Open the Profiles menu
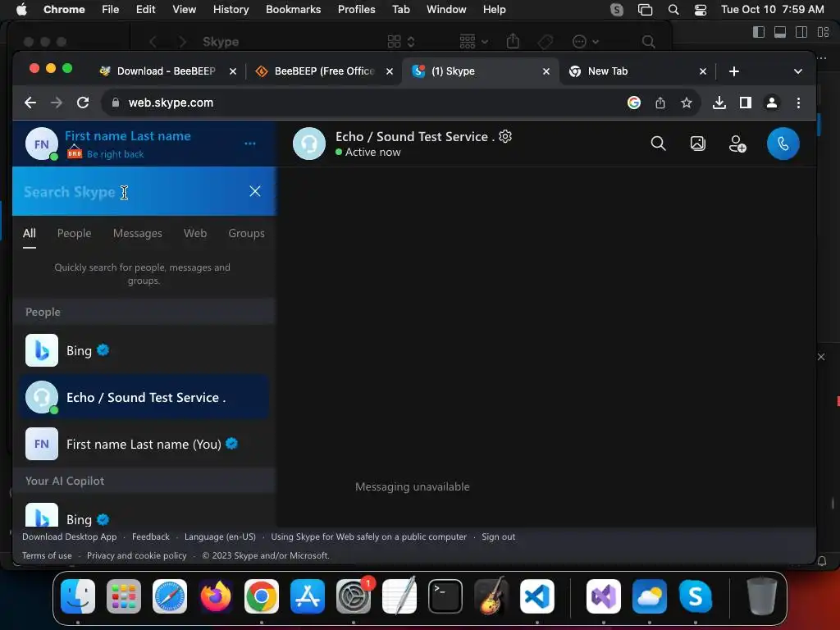Screen dimensions: 840x630 click(356, 10)
